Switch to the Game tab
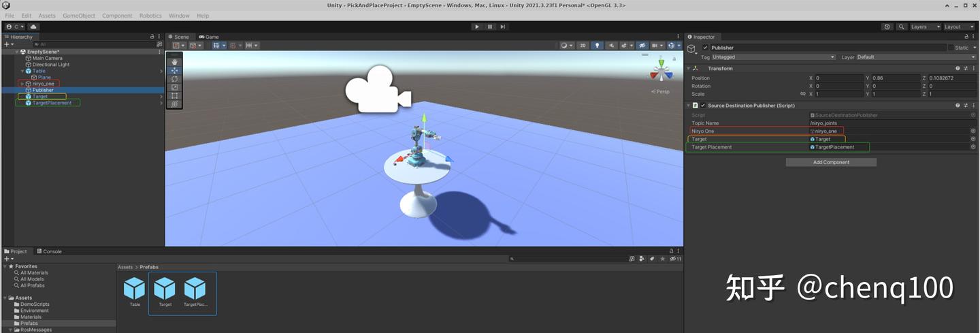 [x=209, y=37]
